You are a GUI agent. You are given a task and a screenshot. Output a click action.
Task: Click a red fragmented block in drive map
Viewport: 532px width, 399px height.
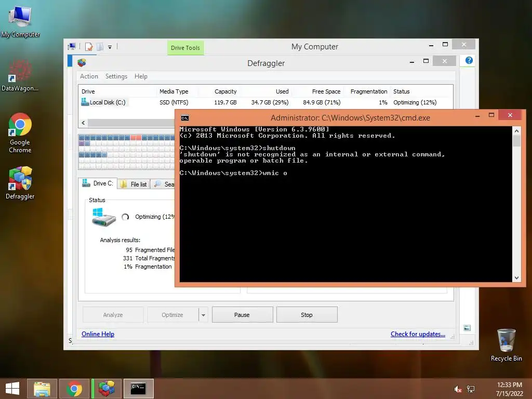(136, 137)
